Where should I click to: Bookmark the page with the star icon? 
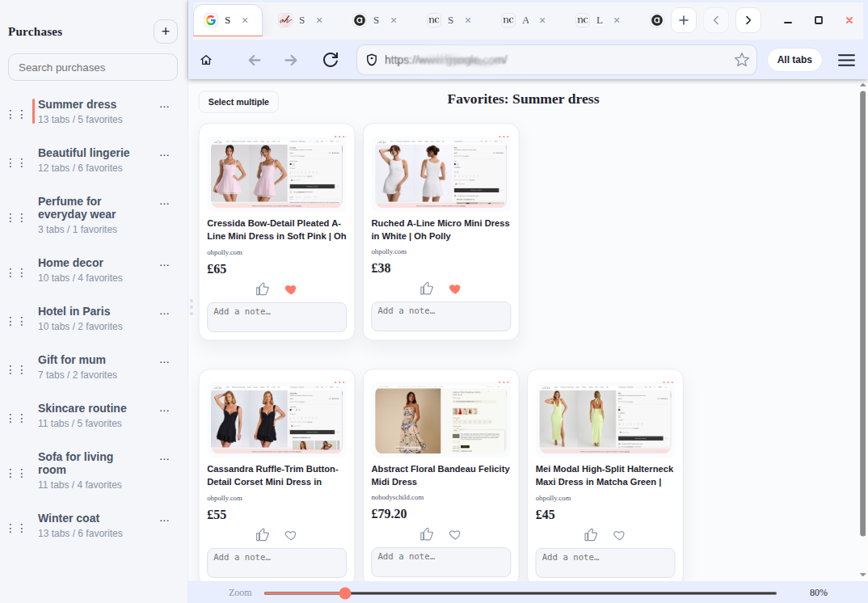point(741,60)
